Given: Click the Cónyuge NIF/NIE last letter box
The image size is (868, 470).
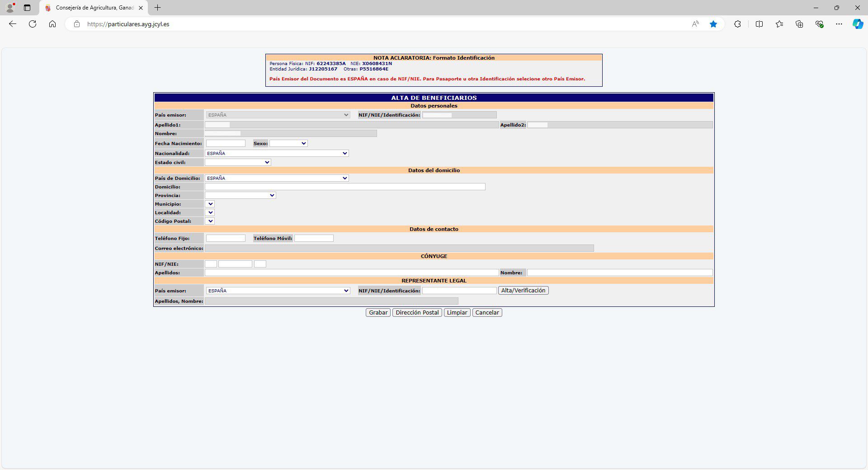Looking at the screenshot, I should (260, 264).
